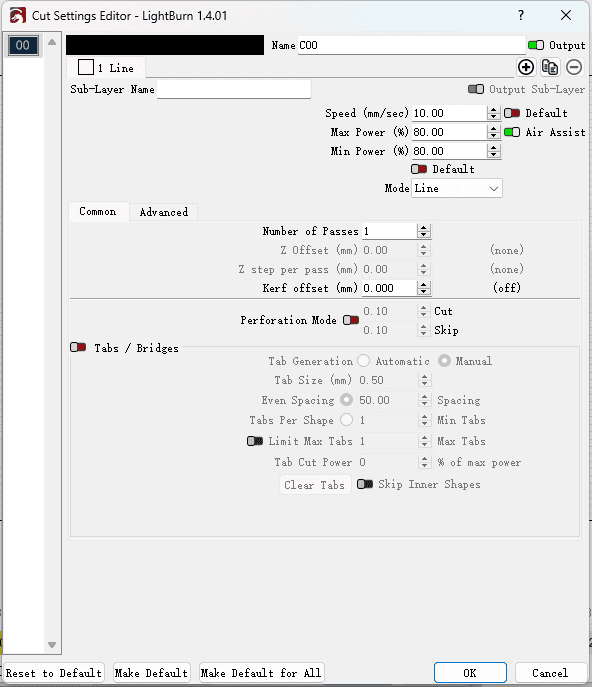Viewport: 592px width, 687px height.
Task: Click the Number of Passes field
Action: click(389, 231)
